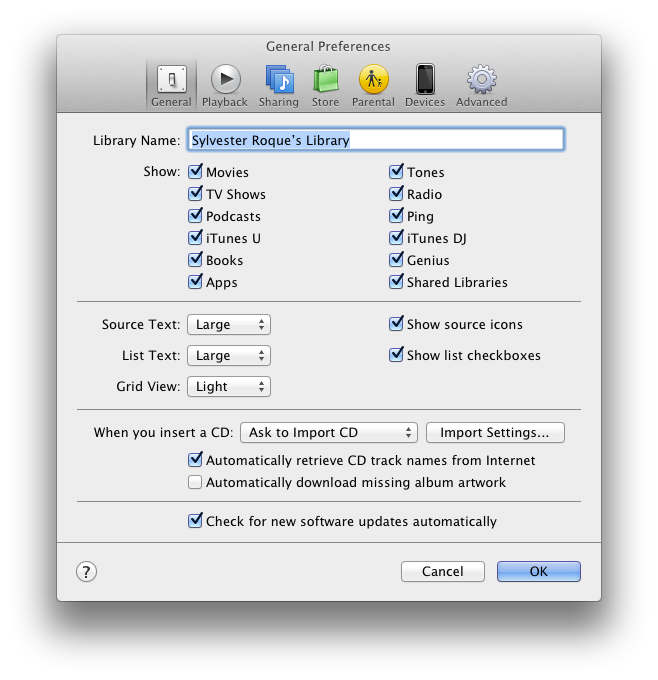Open the Advanced preferences pane
Image resolution: width=658 pixels, height=680 pixels.
(481, 85)
